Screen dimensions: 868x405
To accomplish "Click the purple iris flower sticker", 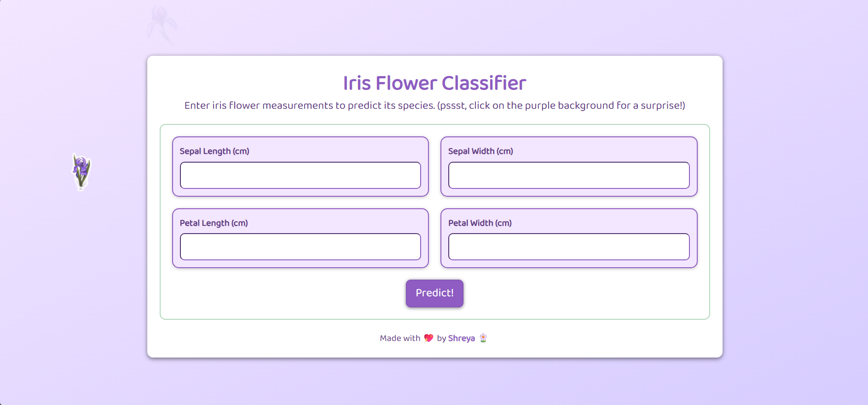I will [x=81, y=172].
